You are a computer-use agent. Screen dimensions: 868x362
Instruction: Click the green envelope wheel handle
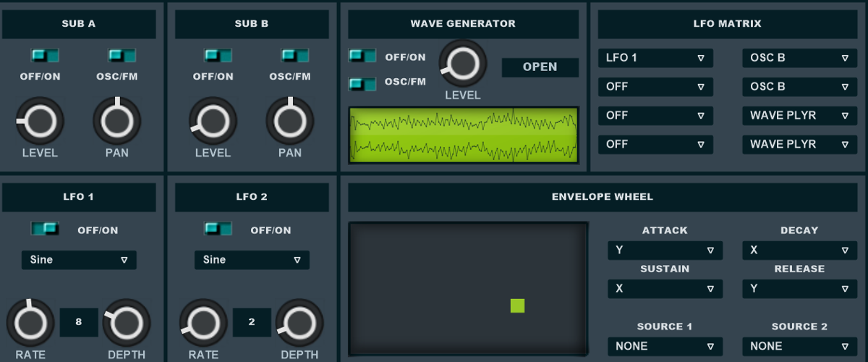click(x=517, y=306)
